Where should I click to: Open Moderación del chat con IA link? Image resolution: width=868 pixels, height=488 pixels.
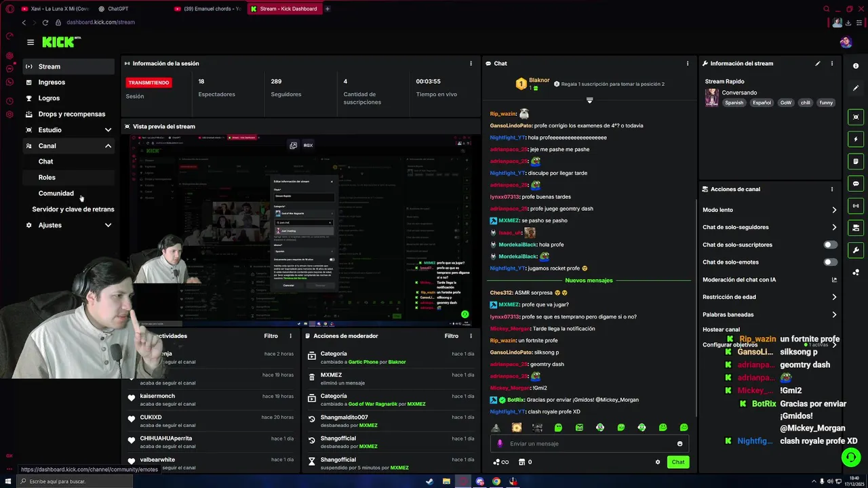tap(769, 279)
